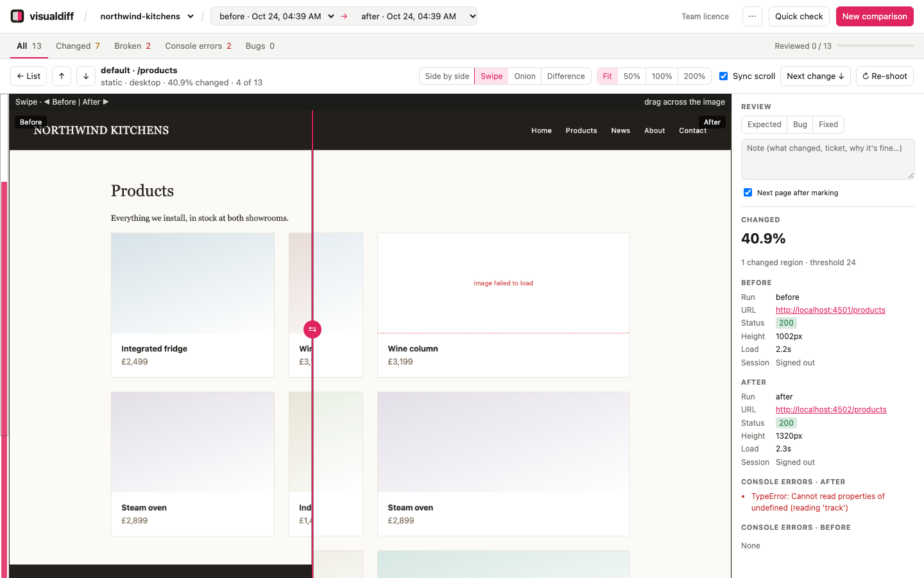This screenshot has width=924, height=578.
Task: Uncheck Next page after marking
Action: click(748, 193)
